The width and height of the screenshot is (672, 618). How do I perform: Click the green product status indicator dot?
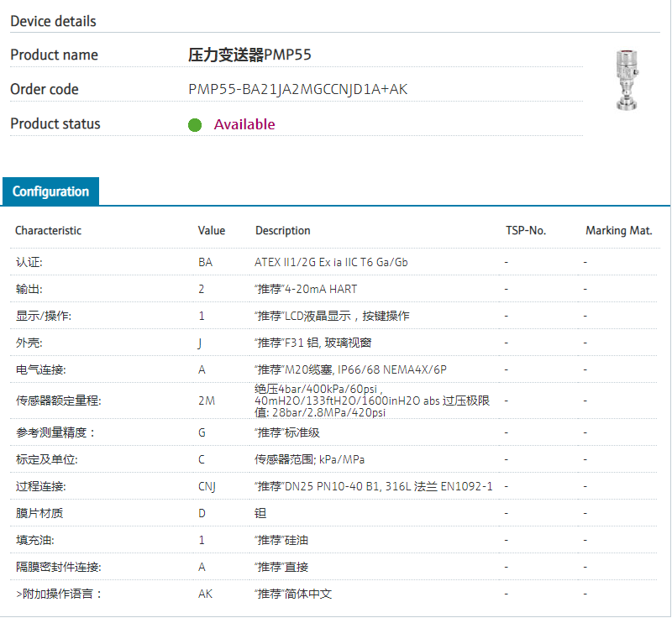coord(195,125)
